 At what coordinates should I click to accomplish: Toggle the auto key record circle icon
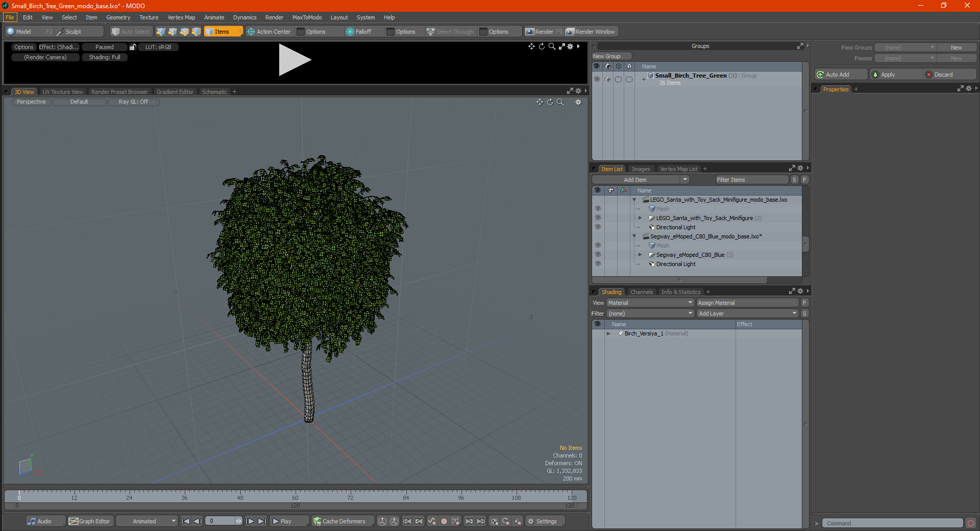coord(444,521)
